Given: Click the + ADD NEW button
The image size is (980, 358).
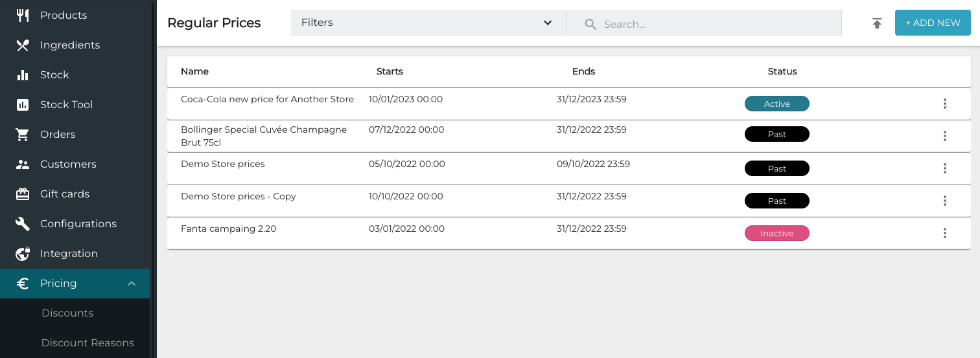Looking at the screenshot, I should point(933,23).
